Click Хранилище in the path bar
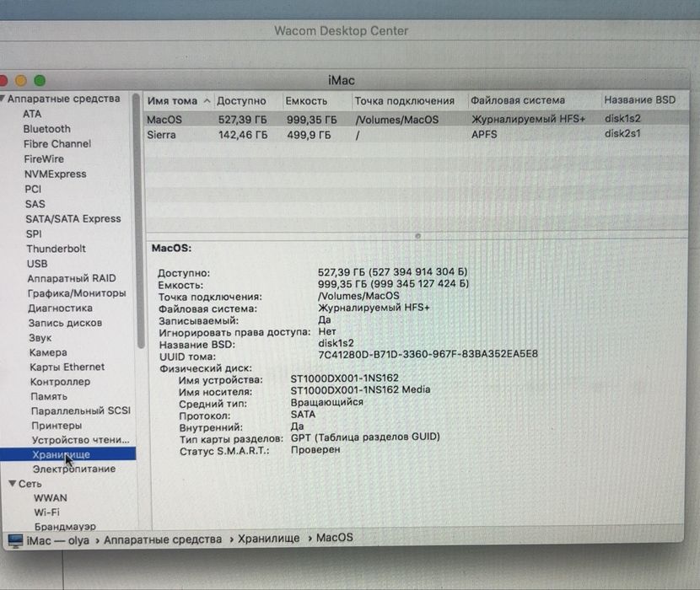The image size is (700, 590). [268, 539]
